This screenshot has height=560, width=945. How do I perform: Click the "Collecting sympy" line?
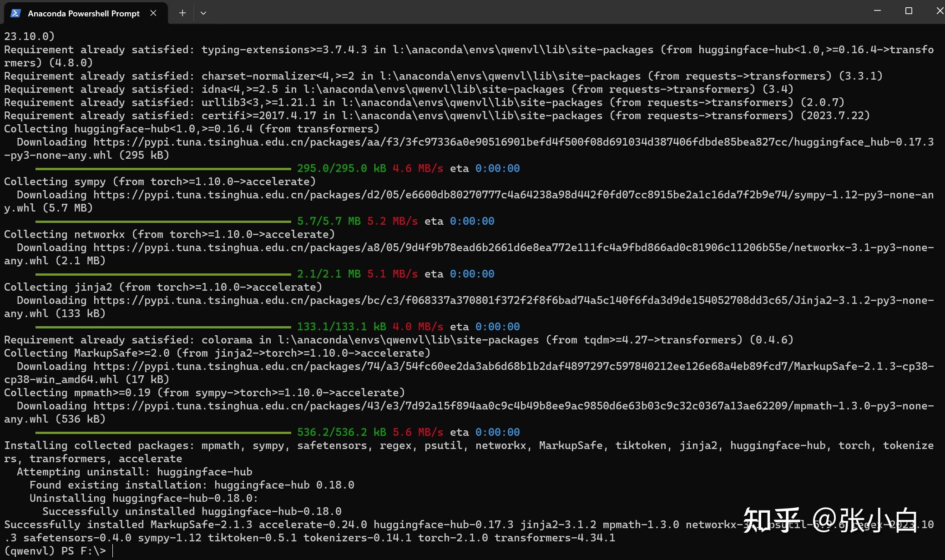tap(160, 182)
